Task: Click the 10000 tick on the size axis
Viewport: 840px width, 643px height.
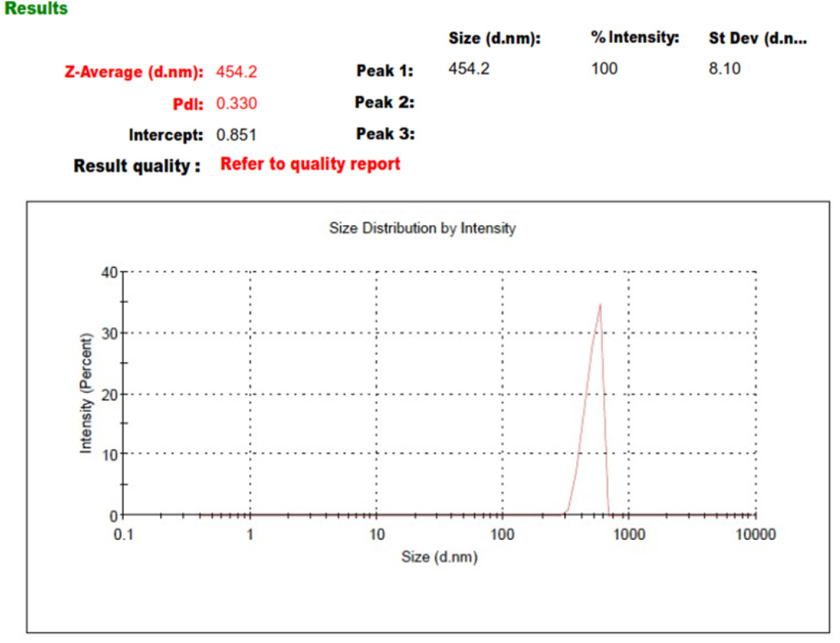Action: 756,534
